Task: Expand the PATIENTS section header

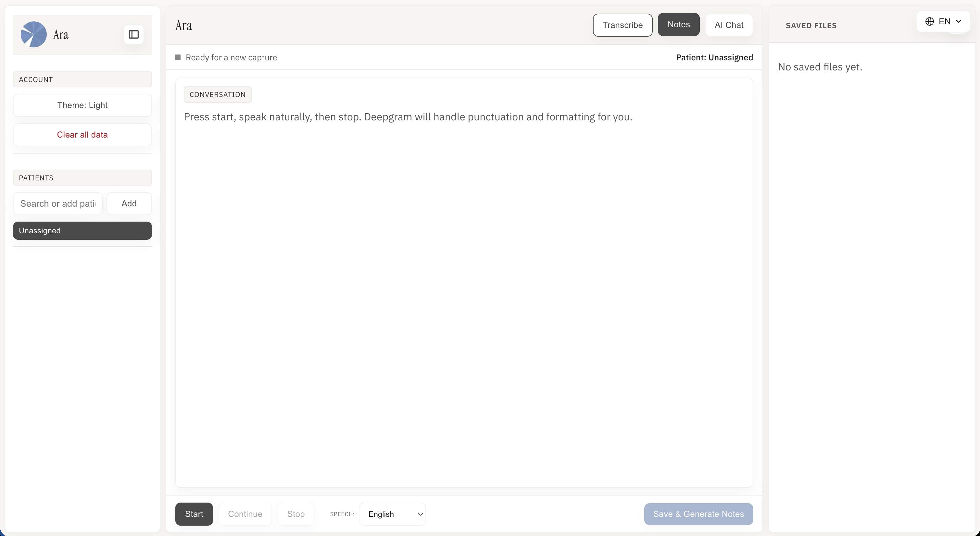Action: 82,177
